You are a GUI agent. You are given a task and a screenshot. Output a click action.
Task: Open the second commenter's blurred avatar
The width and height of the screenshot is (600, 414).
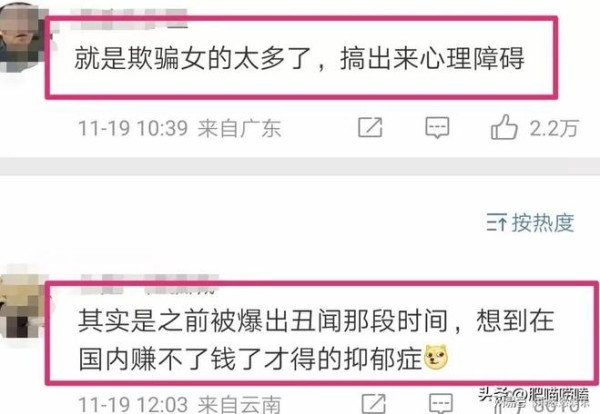coord(22,306)
